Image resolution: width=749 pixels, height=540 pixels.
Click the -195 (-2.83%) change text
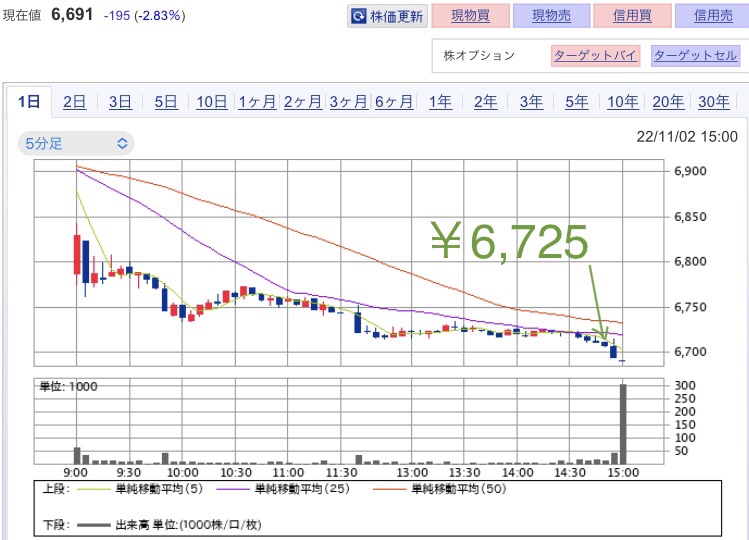tap(144, 15)
